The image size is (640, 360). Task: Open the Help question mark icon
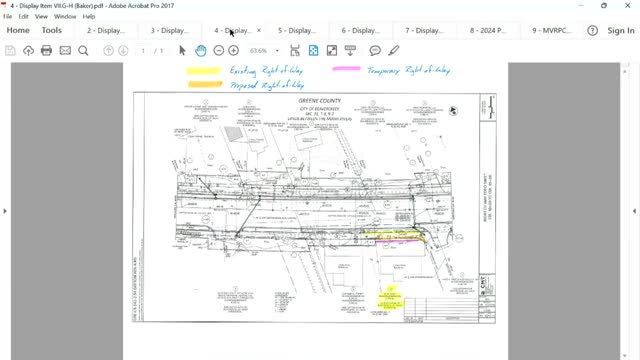[592, 31]
